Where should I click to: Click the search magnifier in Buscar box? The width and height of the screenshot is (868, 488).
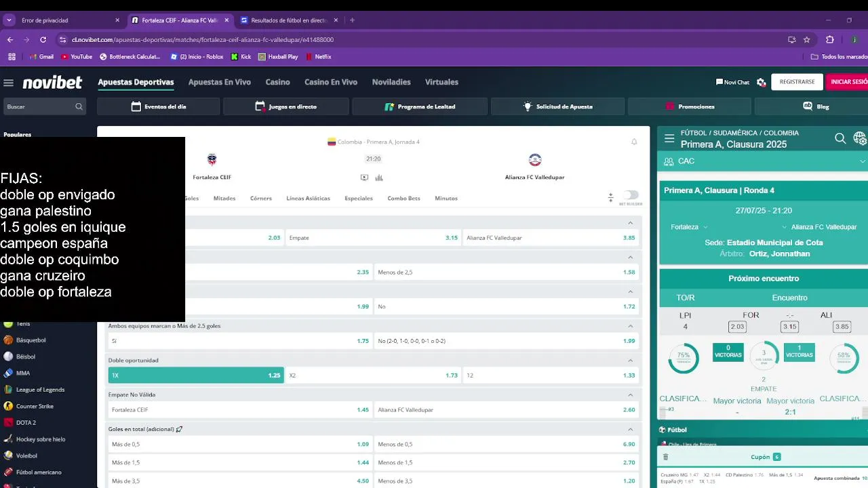[79, 106]
